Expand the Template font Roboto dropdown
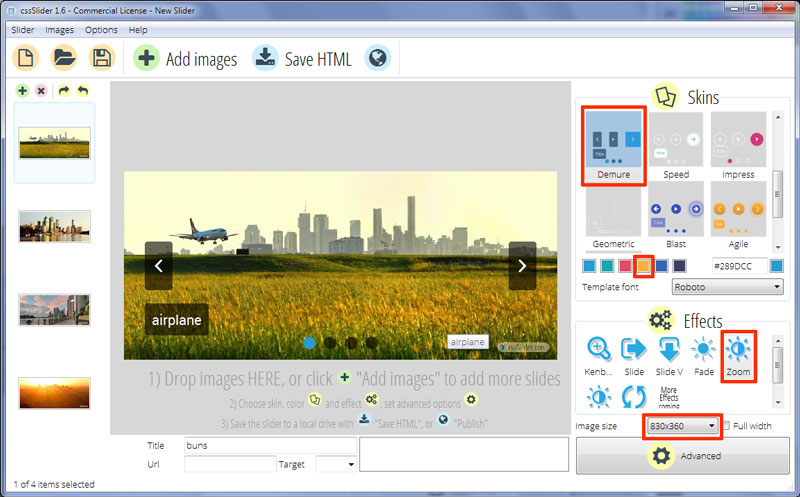The width and height of the screenshot is (800, 497). point(726,287)
